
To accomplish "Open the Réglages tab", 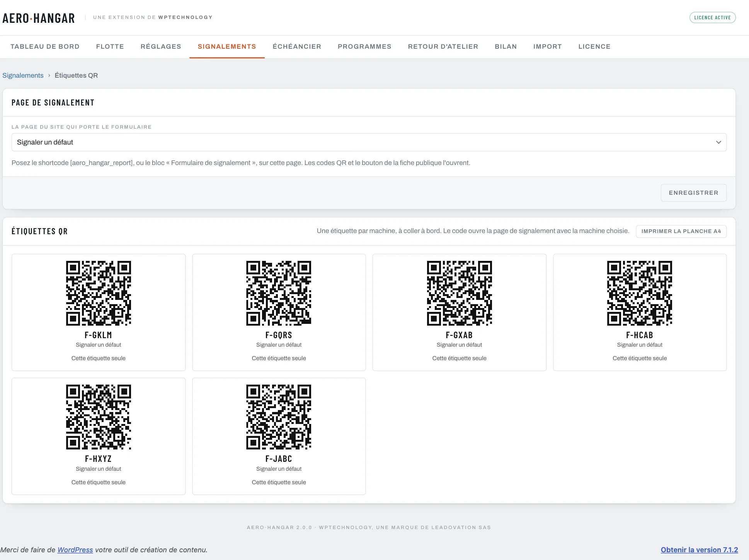I will point(161,46).
